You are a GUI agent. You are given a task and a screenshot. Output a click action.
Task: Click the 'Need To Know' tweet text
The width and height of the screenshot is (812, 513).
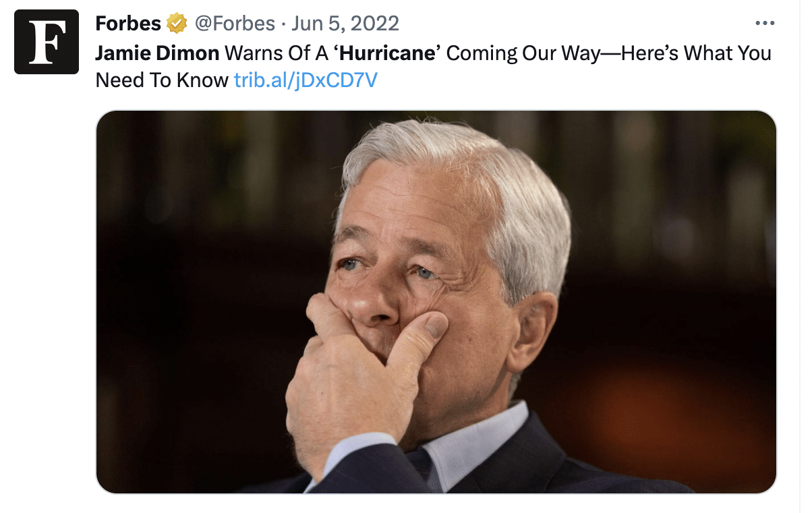click(x=162, y=80)
